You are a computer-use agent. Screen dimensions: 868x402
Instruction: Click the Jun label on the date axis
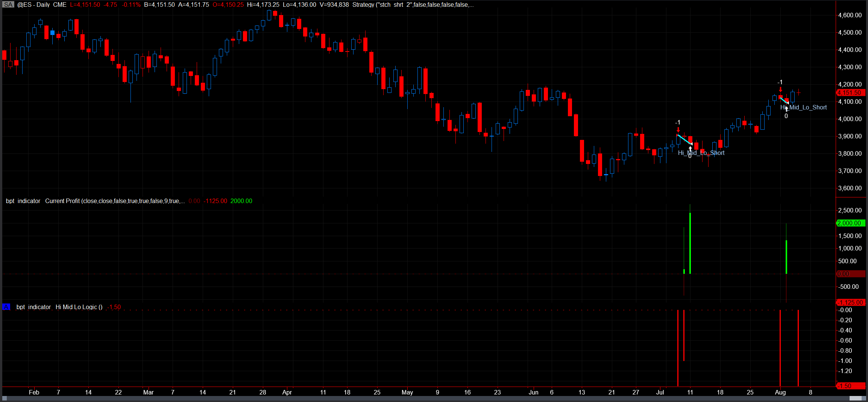coord(533,392)
